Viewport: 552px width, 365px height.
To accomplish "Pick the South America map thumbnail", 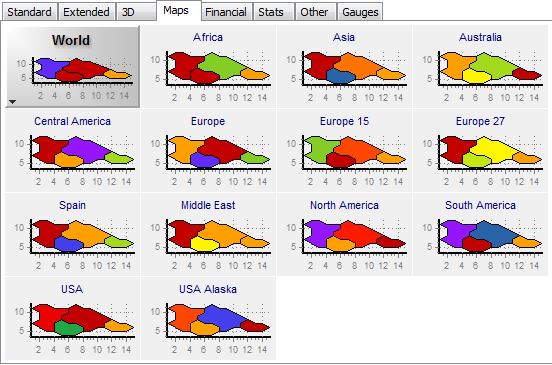I will tap(480, 235).
